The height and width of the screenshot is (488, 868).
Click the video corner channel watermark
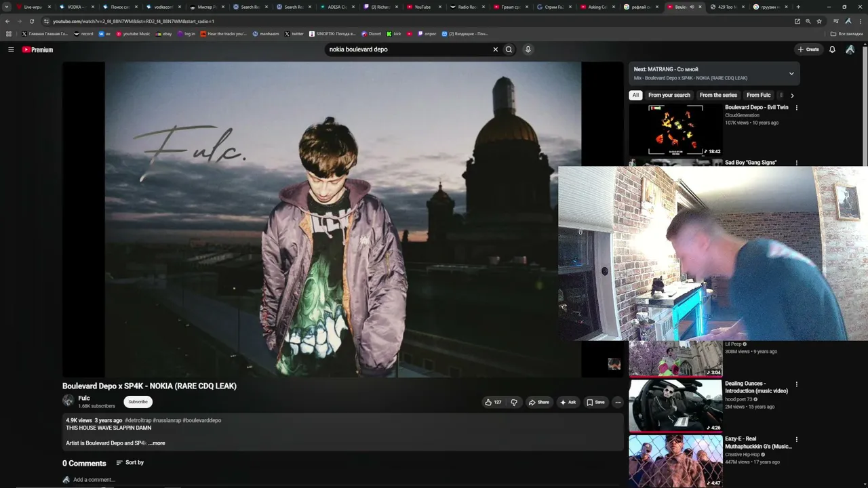pos(614,364)
